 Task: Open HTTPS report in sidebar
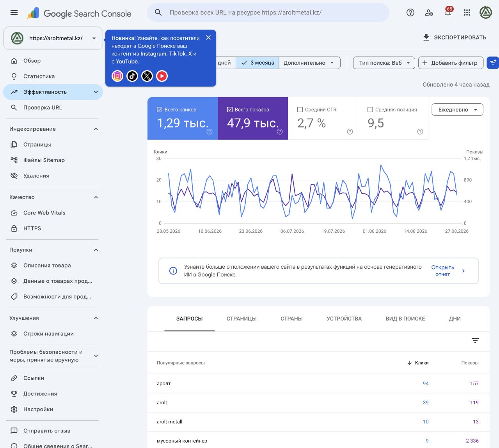tap(53, 228)
